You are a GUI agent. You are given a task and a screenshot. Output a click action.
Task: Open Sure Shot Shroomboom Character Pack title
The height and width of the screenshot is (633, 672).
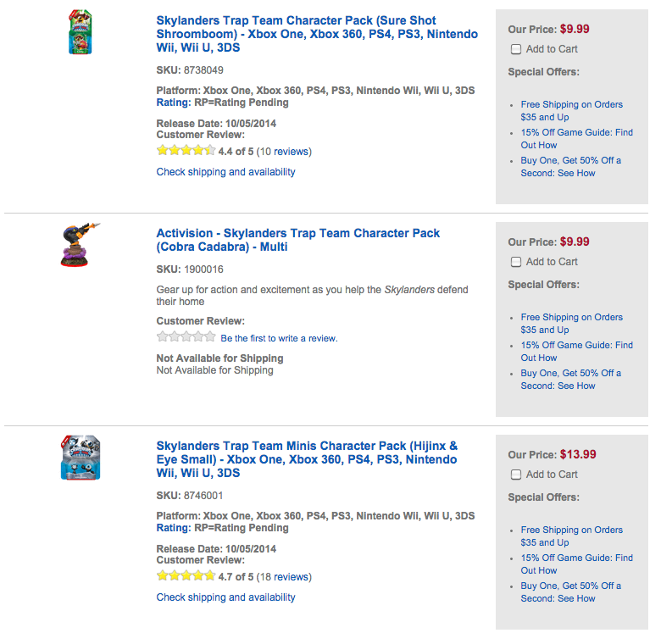(317, 34)
